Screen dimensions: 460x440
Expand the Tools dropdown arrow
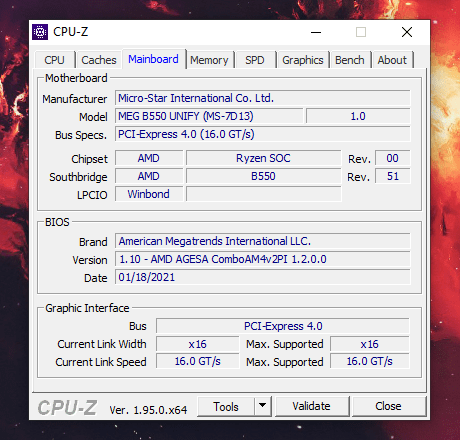(x=263, y=406)
